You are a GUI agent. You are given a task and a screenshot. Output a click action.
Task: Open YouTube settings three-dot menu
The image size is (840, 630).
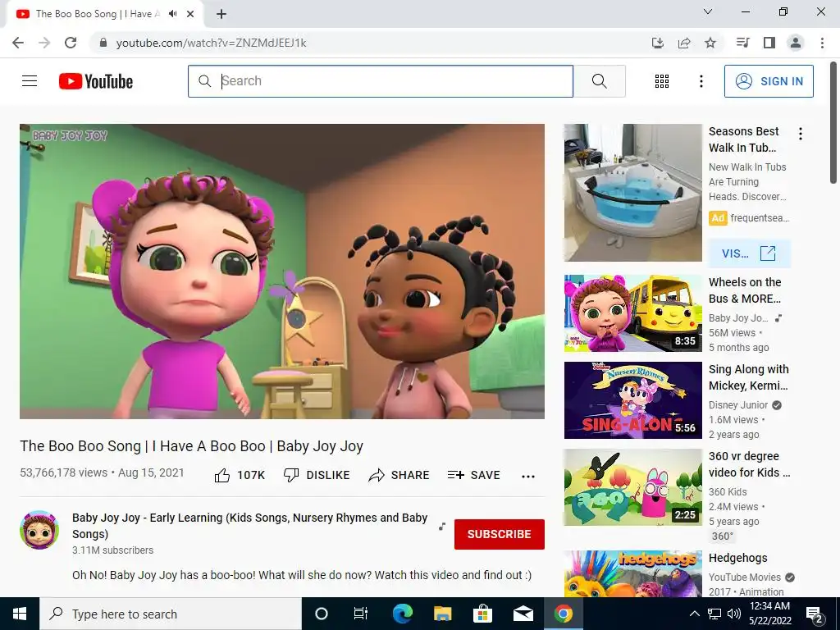pyautogui.click(x=701, y=81)
